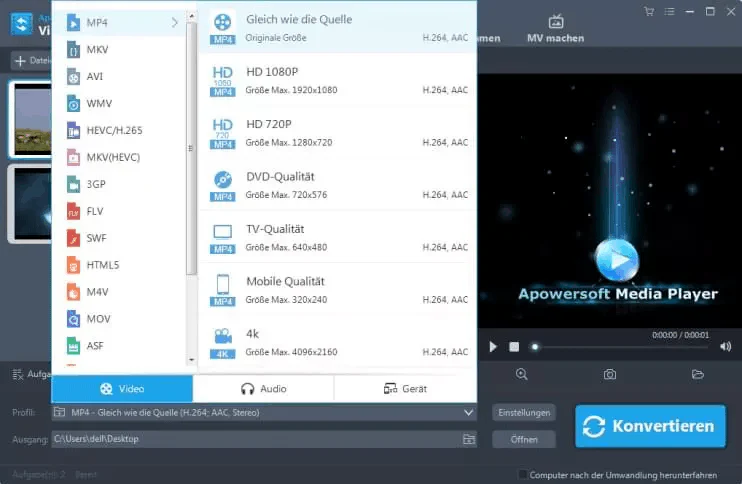
Task: Select ASF format icon
Action: pos(73,346)
